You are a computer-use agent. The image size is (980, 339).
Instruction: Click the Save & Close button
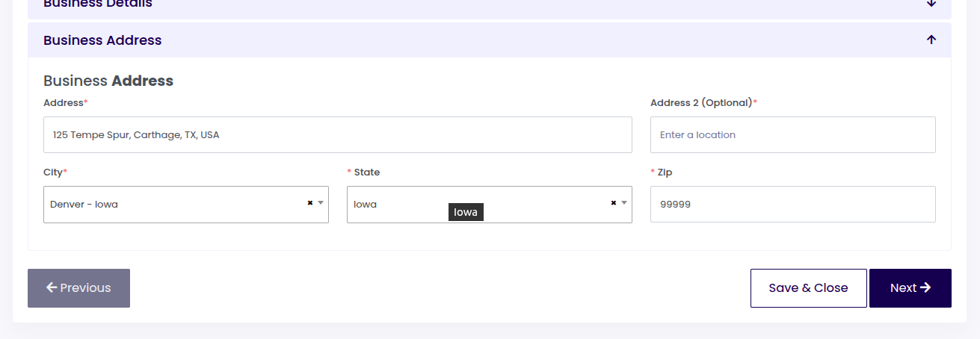808,288
